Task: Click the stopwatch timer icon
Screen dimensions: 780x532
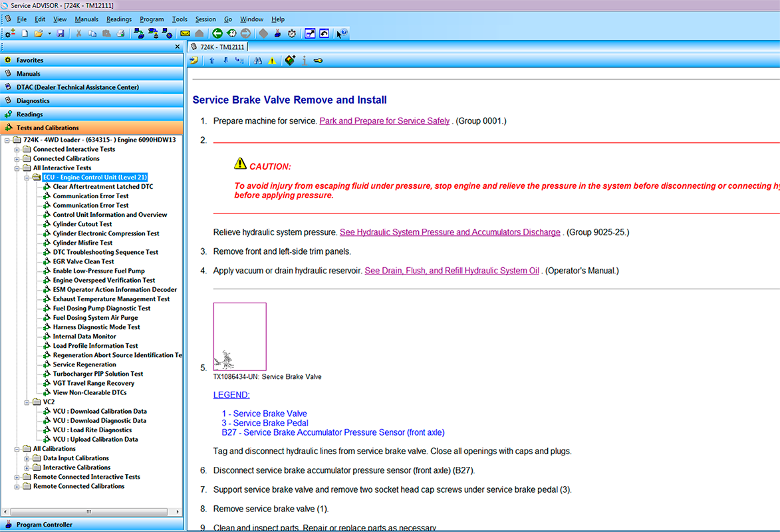Action: [x=292, y=33]
